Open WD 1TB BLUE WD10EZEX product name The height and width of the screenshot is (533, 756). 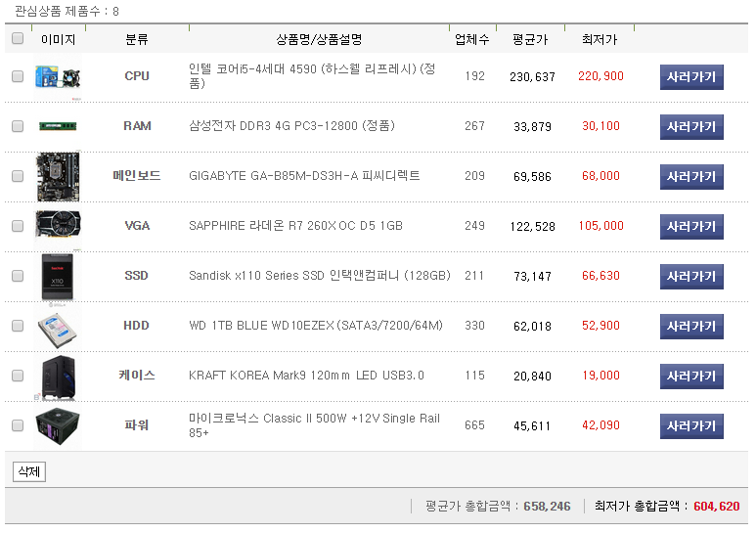point(316,326)
